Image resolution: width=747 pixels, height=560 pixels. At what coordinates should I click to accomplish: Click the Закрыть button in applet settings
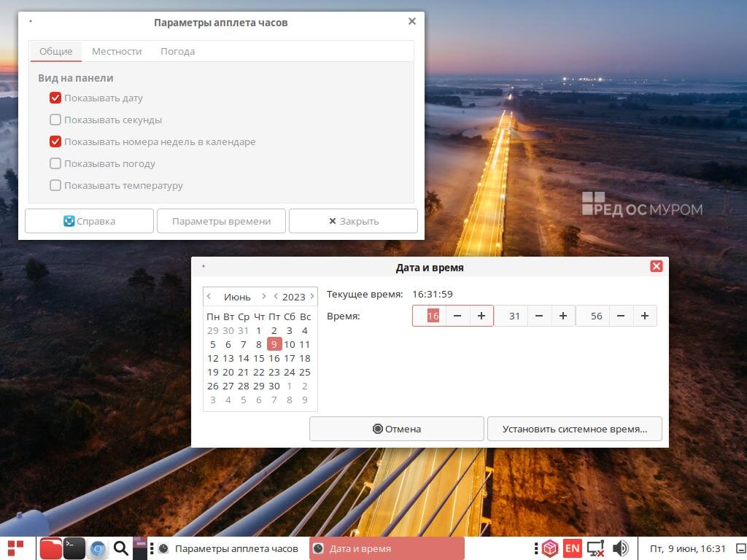pyautogui.click(x=354, y=221)
